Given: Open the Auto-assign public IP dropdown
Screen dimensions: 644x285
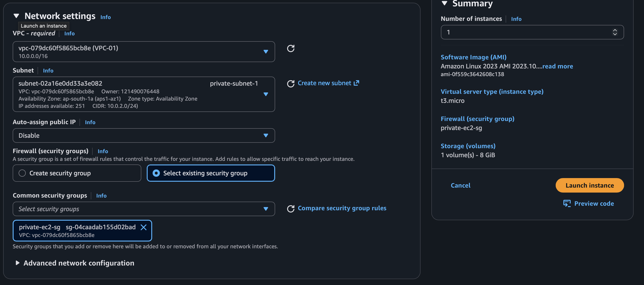Looking at the screenshot, I should (144, 135).
